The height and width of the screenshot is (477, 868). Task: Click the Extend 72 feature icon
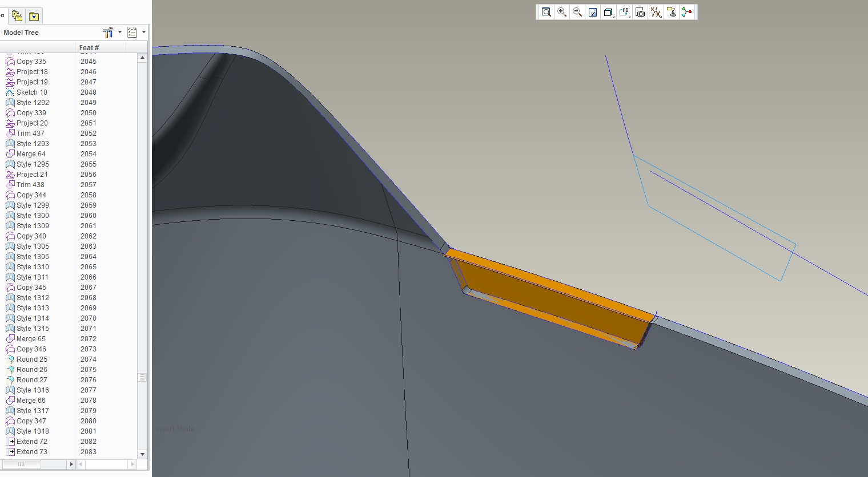[10, 442]
